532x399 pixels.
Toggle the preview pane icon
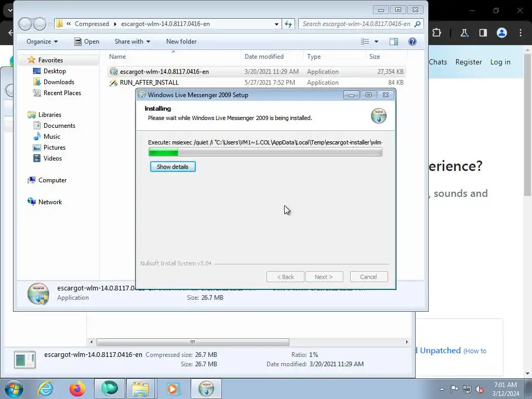(x=394, y=42)
